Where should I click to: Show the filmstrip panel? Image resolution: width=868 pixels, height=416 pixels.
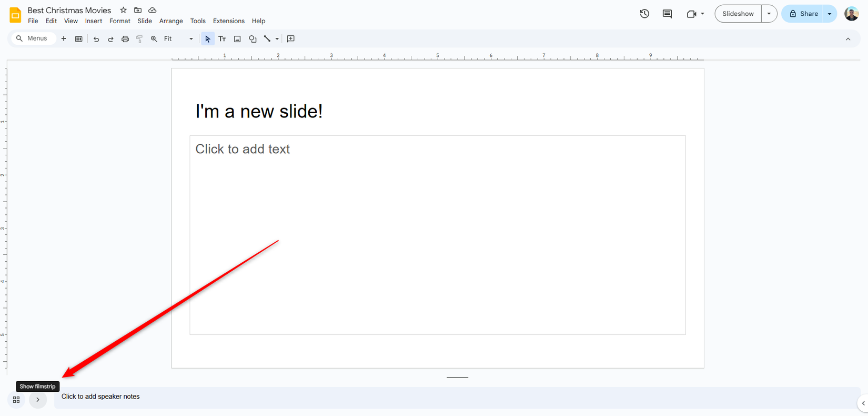[38, 400]
